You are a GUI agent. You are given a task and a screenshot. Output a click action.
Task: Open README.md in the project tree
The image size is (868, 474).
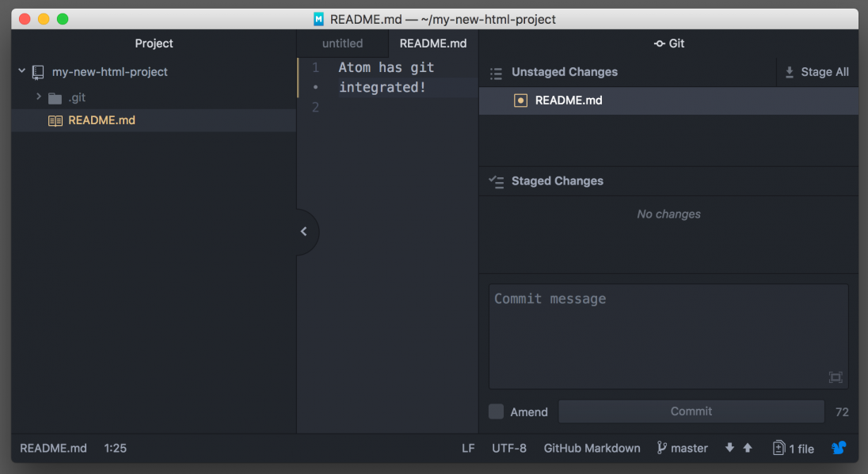point(101,120)
